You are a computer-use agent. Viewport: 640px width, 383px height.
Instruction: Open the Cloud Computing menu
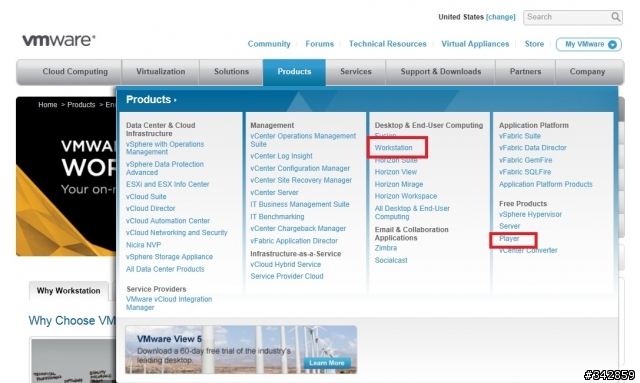click(x=69, y=72)
